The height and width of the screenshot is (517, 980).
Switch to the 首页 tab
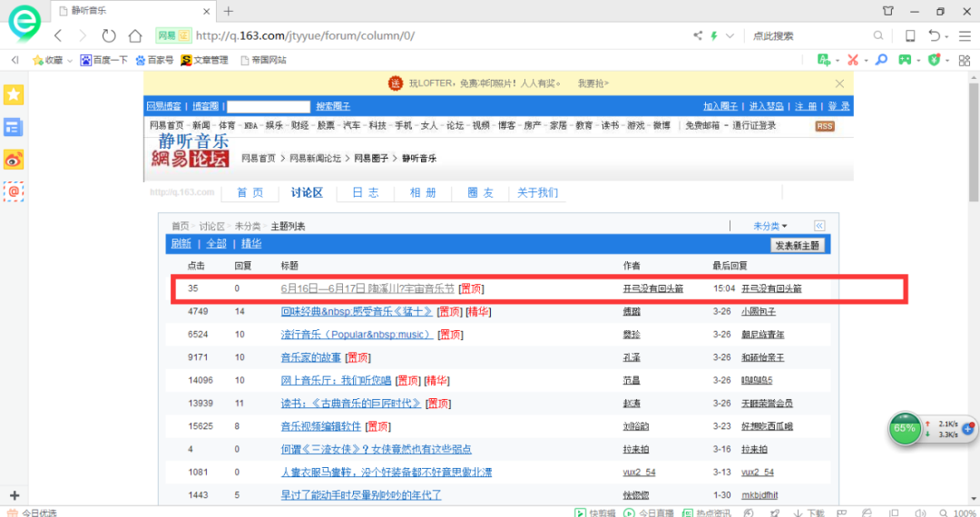pyautogui.click(x=250, y=192)
